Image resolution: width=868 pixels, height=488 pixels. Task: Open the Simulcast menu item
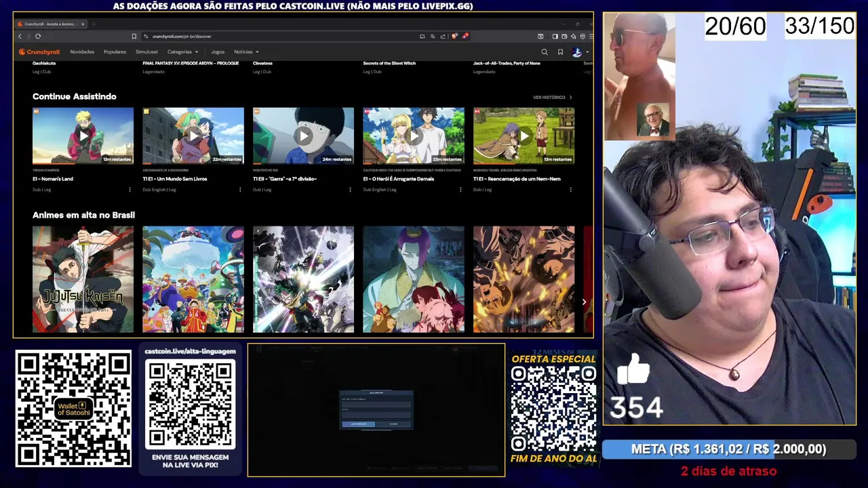(146, 52)
